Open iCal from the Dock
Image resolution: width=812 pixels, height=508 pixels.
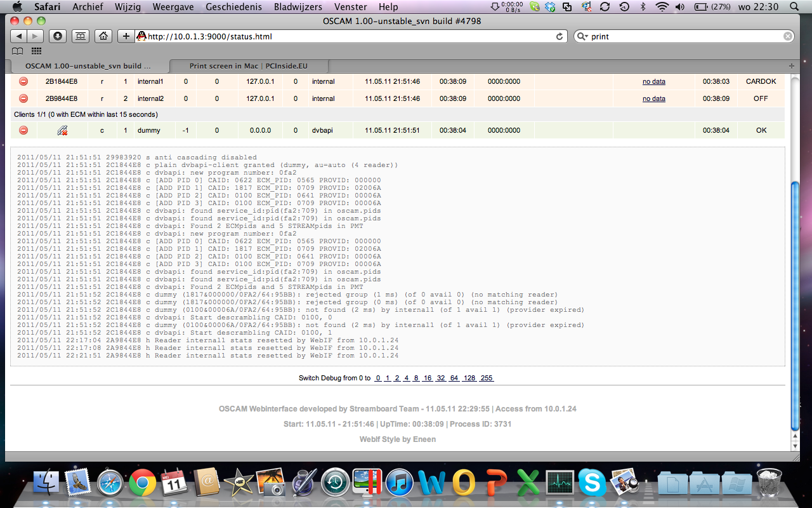174,483
